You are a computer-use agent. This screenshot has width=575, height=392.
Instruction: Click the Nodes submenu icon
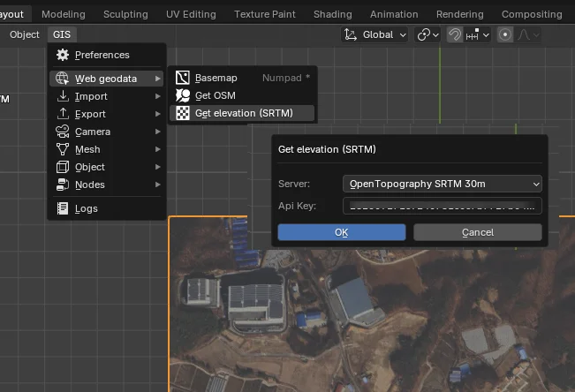click(63, 185)
